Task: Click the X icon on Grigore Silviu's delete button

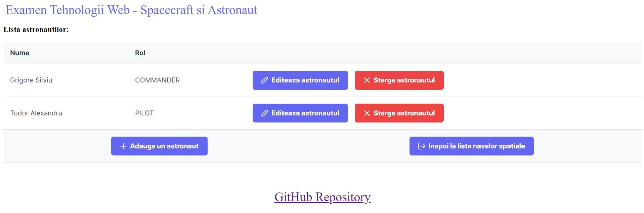Action: tap(367, 80)
